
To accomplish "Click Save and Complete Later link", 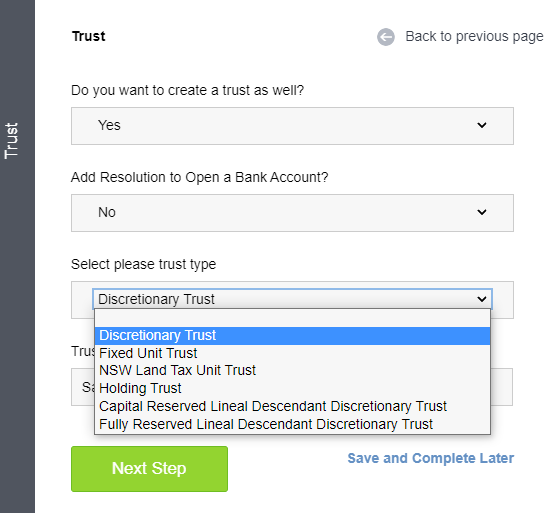I will [x=430, y=458].
